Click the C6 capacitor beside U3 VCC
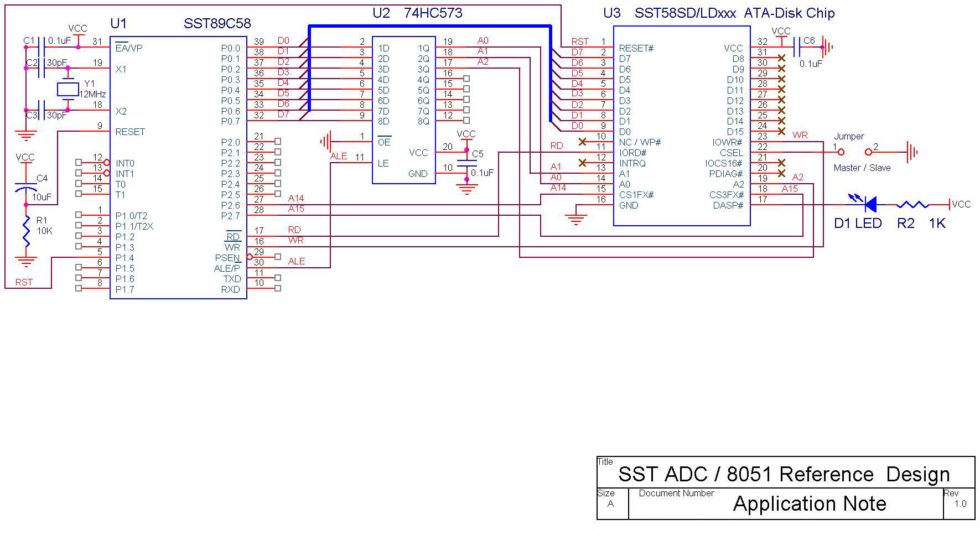980x535 pixels. coord(798,47)
